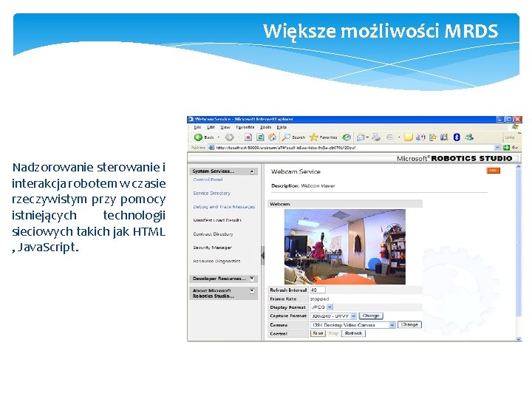Screen dimensions: 532x399
Task: Click the page vertical scrollbar
Action: 518,253
